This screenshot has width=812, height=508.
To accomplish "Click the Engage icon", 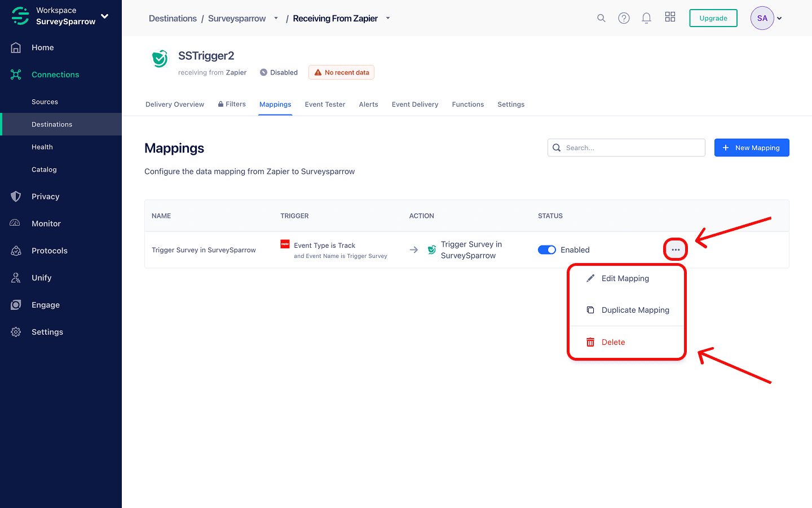I will (x=16, y=305).
